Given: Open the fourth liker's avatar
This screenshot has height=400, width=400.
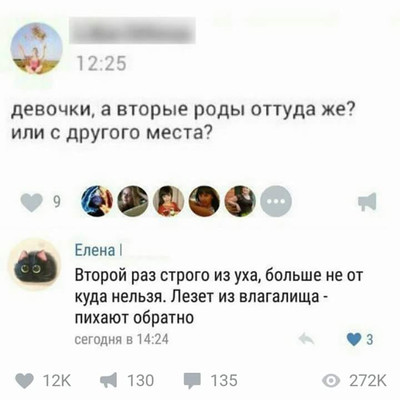Looking at the screenshot, I should click(x=204, y=202).
